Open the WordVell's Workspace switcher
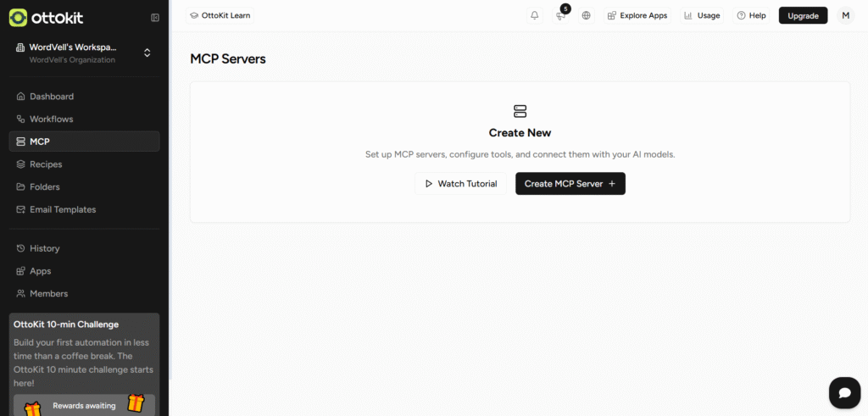The image size is (868, 416). 84,53
